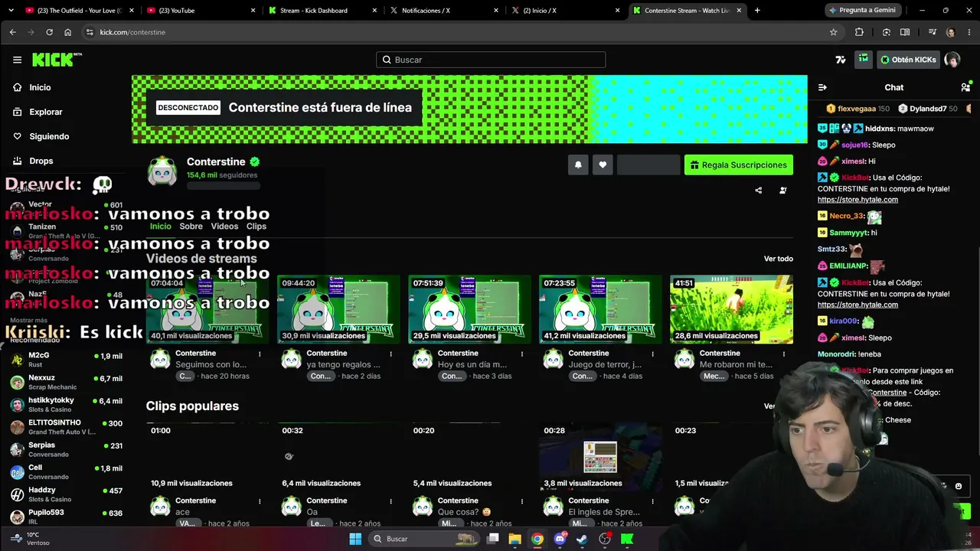The width and height of the screenshot is (980, 551).
Task: Switch to the 'Notificaciones / X' browser tab
Action: (443, 11)
